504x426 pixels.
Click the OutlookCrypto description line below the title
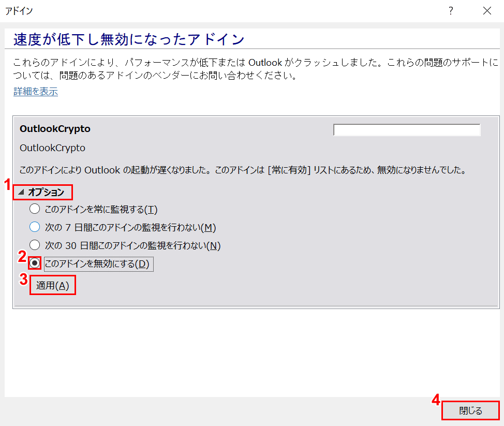(52, 148)
